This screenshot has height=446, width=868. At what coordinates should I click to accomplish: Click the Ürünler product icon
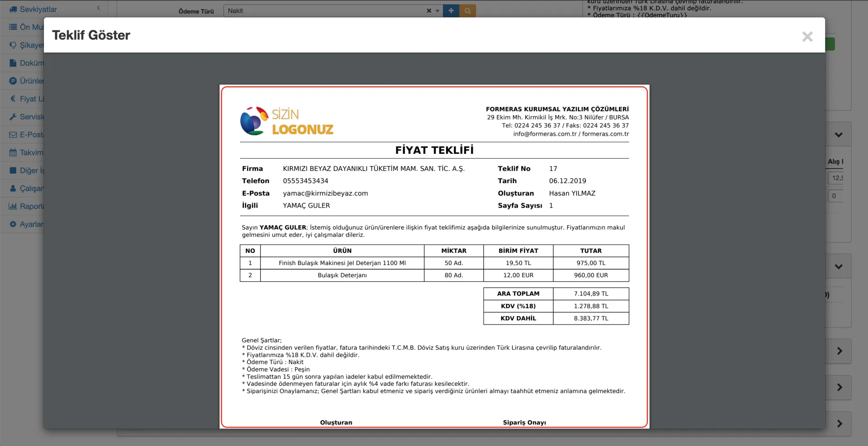click(13, 81)
